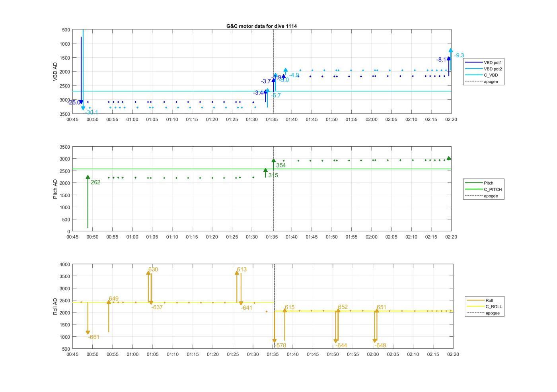Screen dimensions: 557x392
Task: Click the '354' pitch annotation
Action: click(281, 165)
